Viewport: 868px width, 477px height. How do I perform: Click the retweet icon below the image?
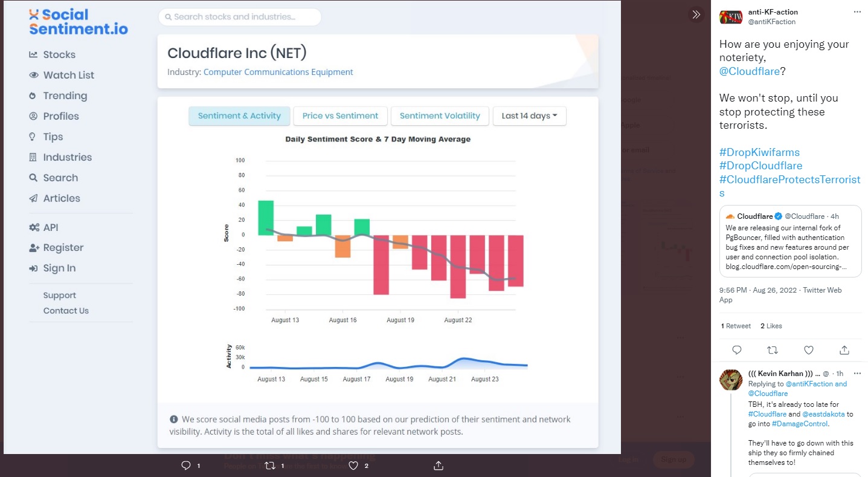click(270, 466)
